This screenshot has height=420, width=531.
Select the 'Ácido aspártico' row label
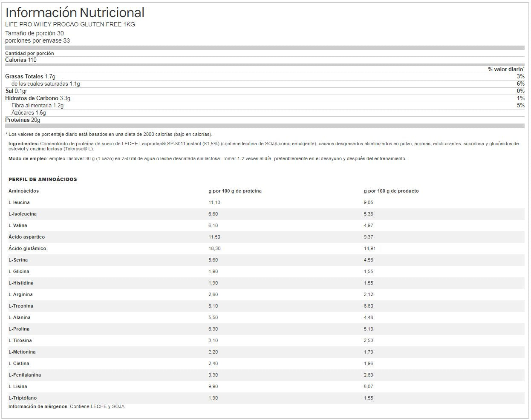[26, 237]
